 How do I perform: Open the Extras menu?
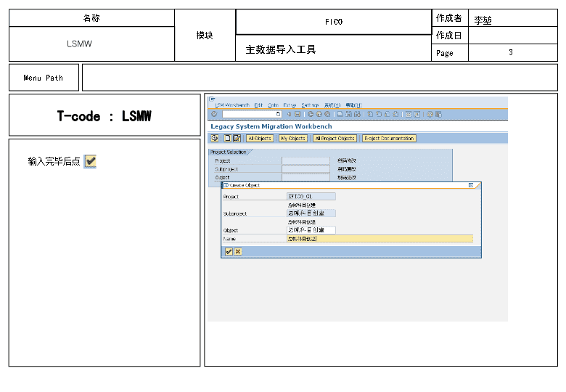pyautogui.click(x=290, y=105)
